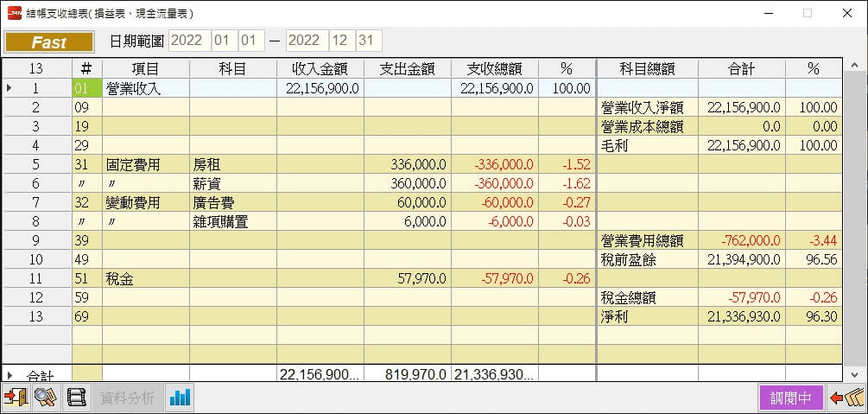This screenshot has width=868, height=414.
Task: Click code 69 cell
Action: [87, 317]
